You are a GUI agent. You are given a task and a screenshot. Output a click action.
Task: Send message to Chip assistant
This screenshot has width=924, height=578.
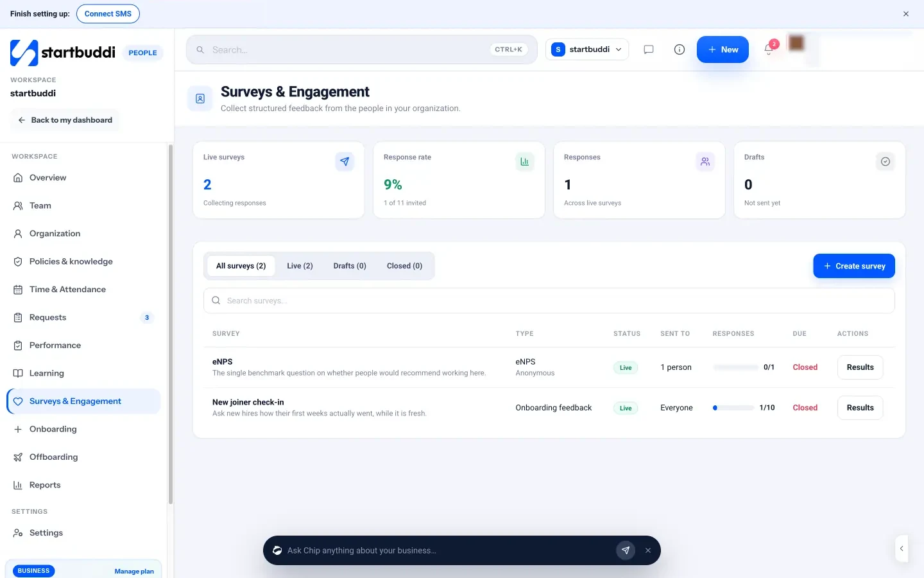point(626,550)
